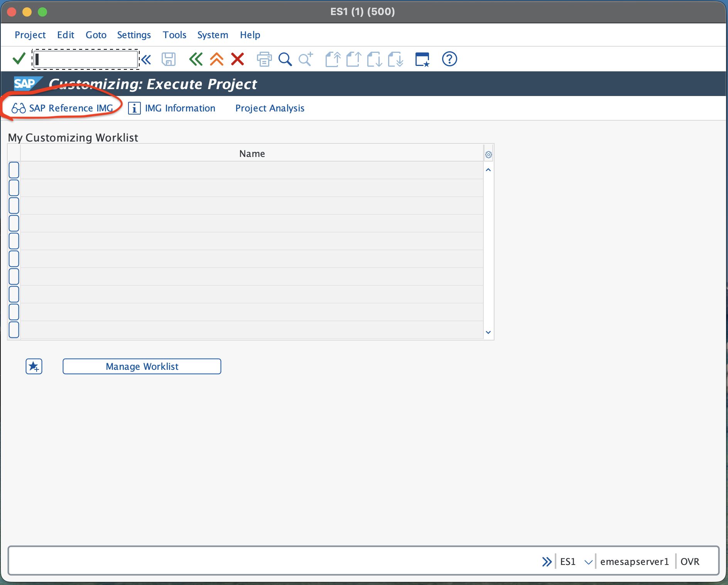Select the sixth worklist row selector
The height and width of the screenshot is (585, 728).
coord(14,259)
